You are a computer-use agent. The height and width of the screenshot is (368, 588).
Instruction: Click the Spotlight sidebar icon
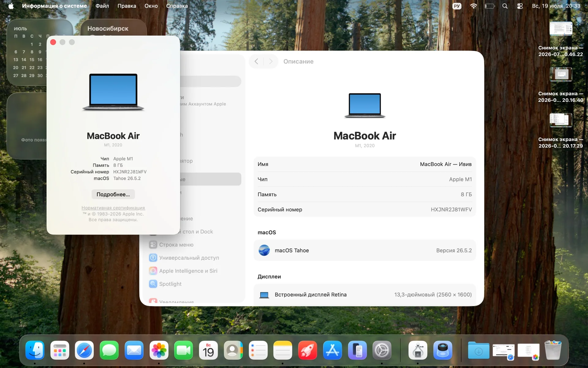[153, 284]
